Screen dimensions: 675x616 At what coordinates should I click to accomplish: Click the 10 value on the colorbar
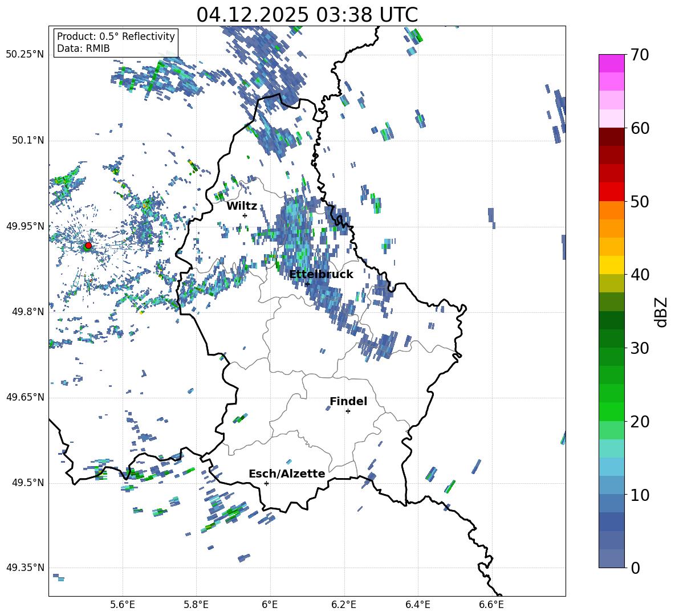coord(639,495)
